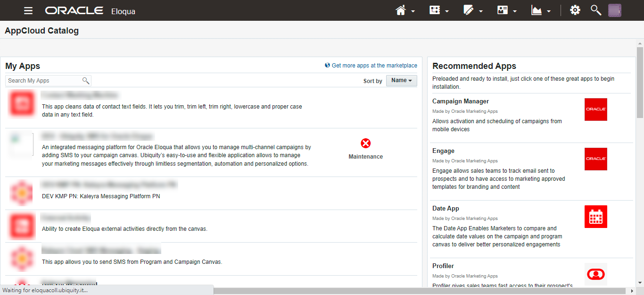Click the Oracle Eloqua logo
Screen dimensions: 644x295
point(90,10)
